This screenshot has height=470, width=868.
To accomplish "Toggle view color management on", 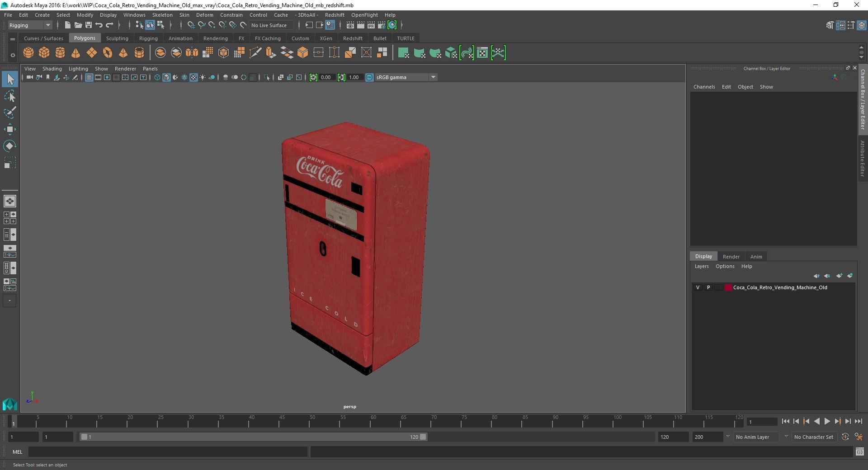I will pos(369,77).
